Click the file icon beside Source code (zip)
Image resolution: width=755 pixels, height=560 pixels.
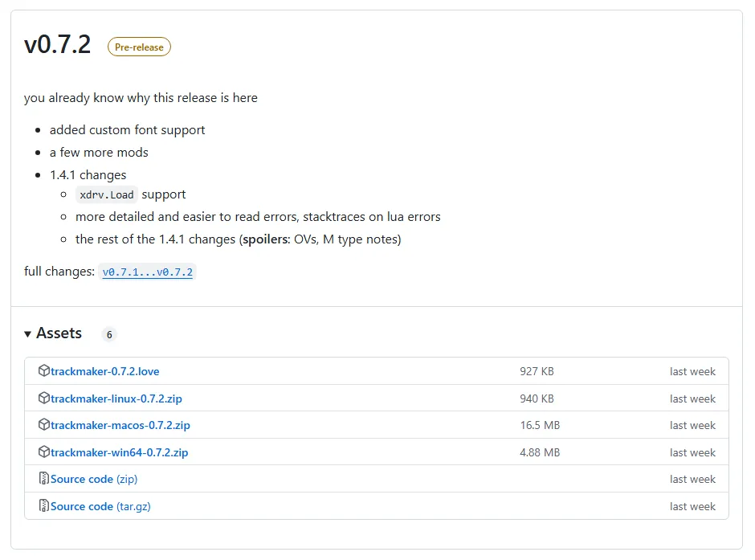[44, 479]
